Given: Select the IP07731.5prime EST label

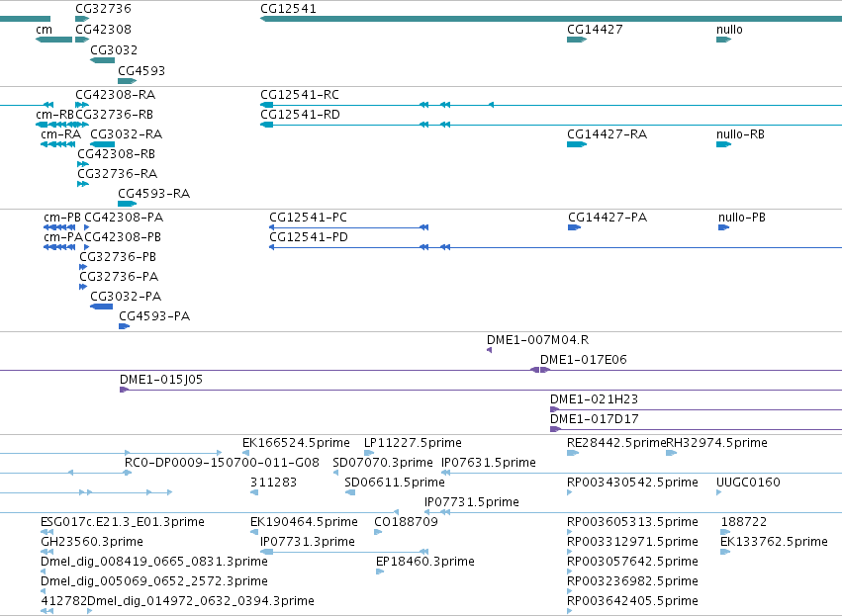Looking at the screenshot, I should point(472,502).
